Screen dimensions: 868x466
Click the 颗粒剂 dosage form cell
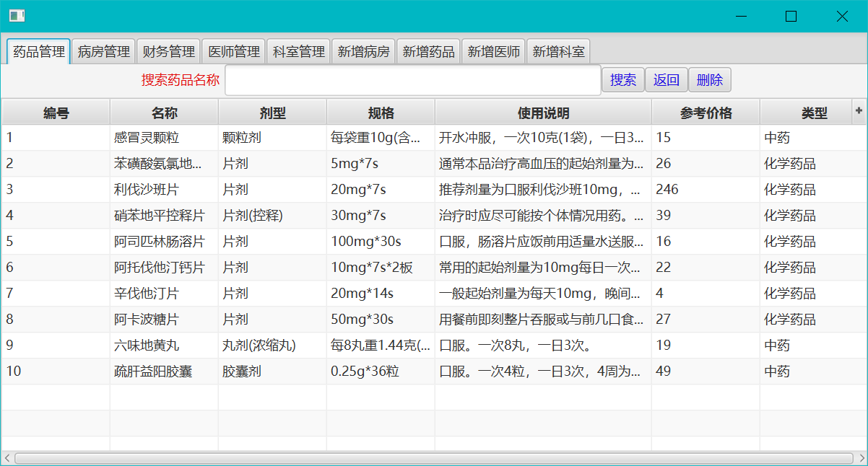[x=272, y=138]
